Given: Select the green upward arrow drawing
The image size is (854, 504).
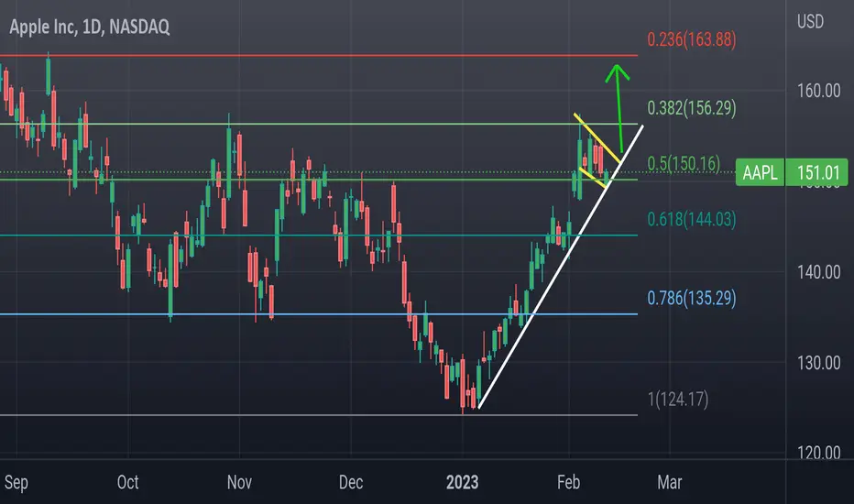Looking at the screenshot, I should coord(619,109).
